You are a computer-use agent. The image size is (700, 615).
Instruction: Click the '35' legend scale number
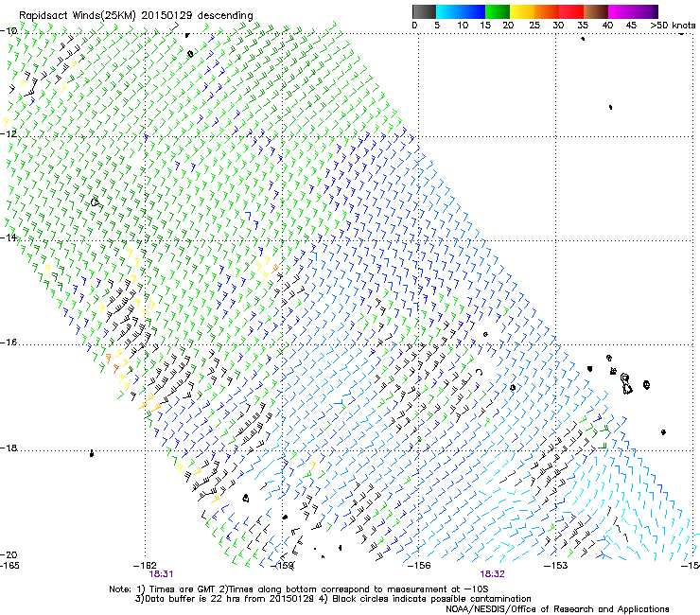coord(583,26)
